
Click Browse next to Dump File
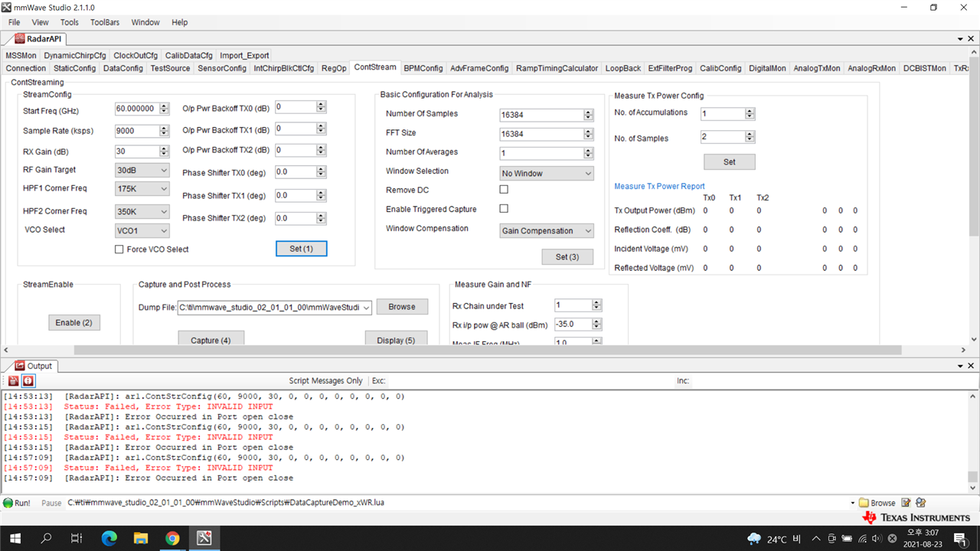[x=402, y=307]
